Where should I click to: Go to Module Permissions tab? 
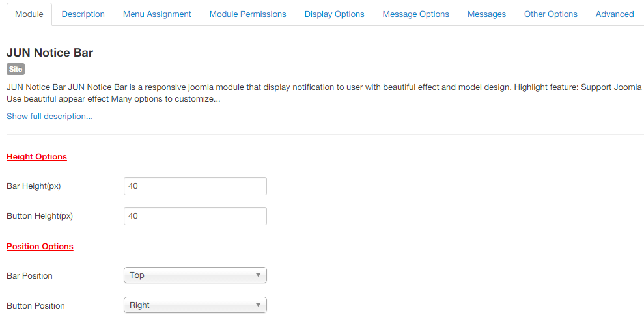point(247,14)
